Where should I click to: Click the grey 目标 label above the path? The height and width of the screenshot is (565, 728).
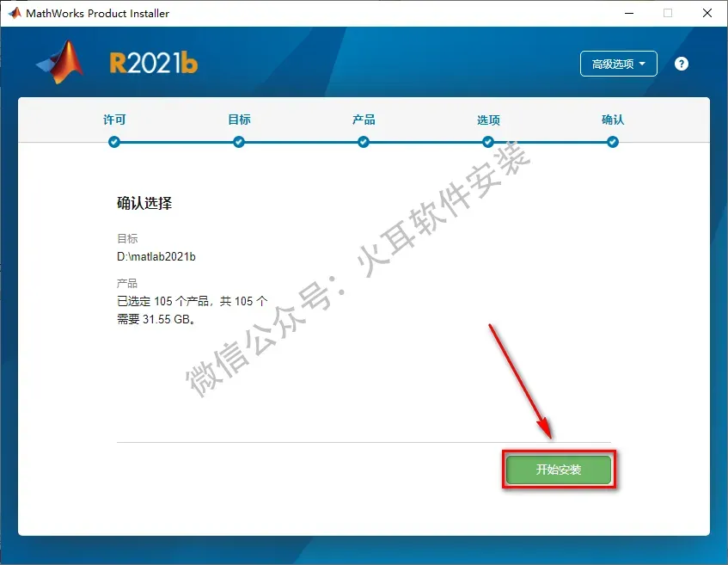[128, 239]
